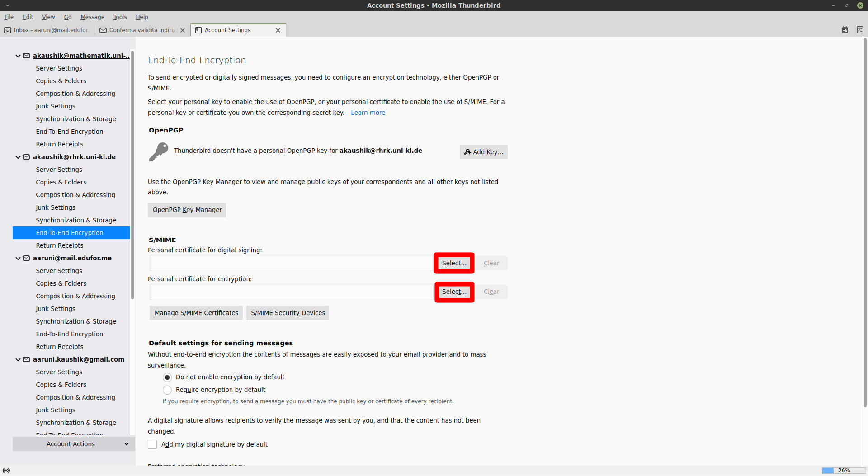Viewport: 868px width, 476px height.
Task: Select Do not enable encryption by default
Action: point(167,377)
